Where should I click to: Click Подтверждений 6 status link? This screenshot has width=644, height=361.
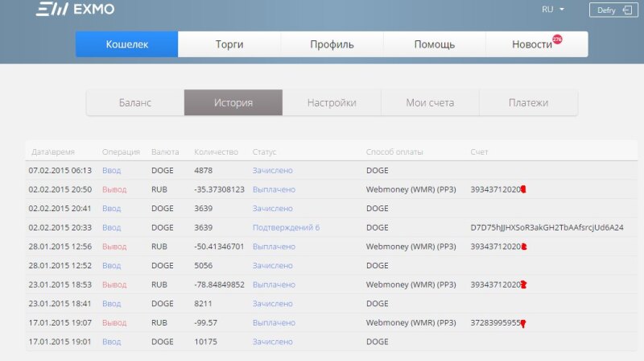point(286,228)
